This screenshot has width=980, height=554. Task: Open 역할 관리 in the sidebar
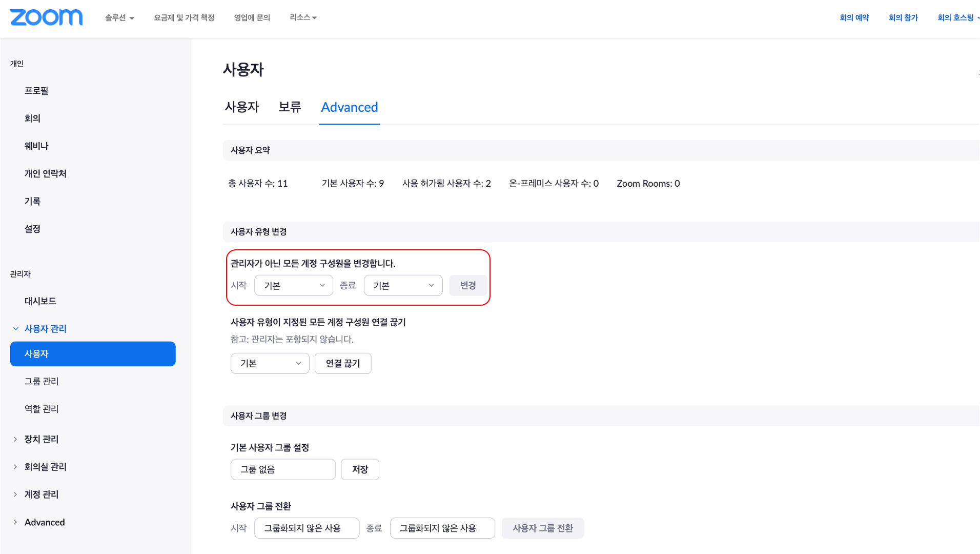click(x=42, y=409)
